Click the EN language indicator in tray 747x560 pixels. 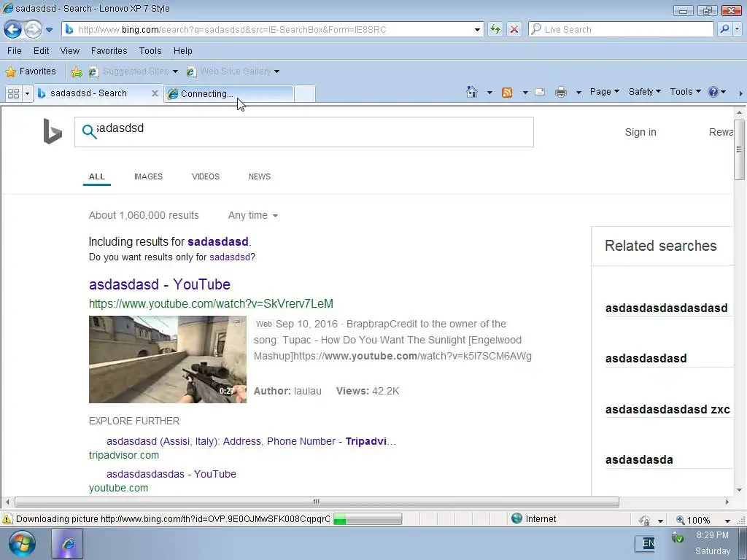tap(648, 543)
